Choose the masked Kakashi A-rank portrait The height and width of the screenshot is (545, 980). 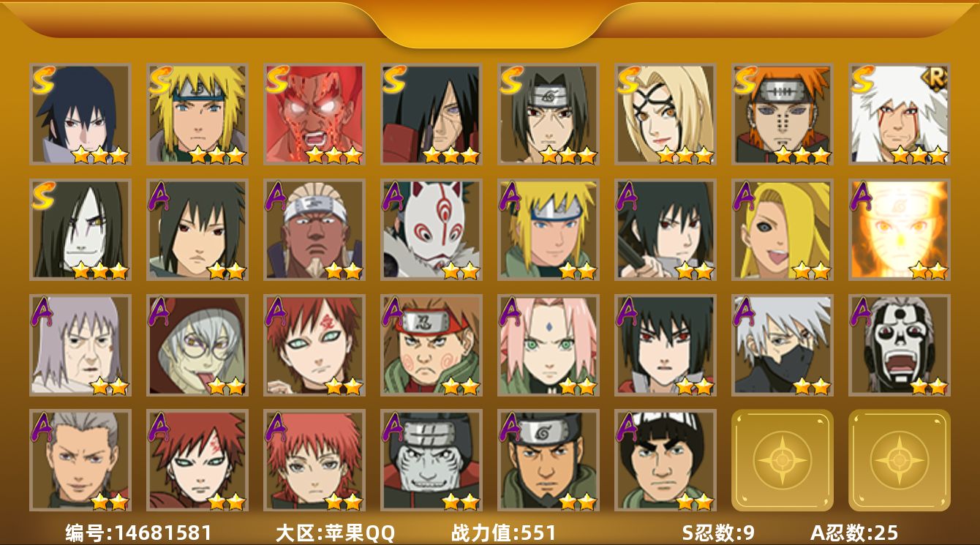coord(782,345)
